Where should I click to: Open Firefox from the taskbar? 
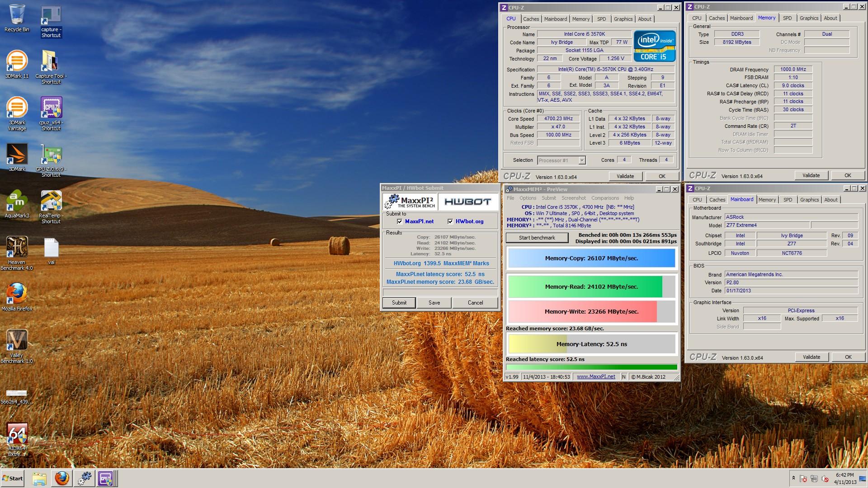click(x=62, y=479)
